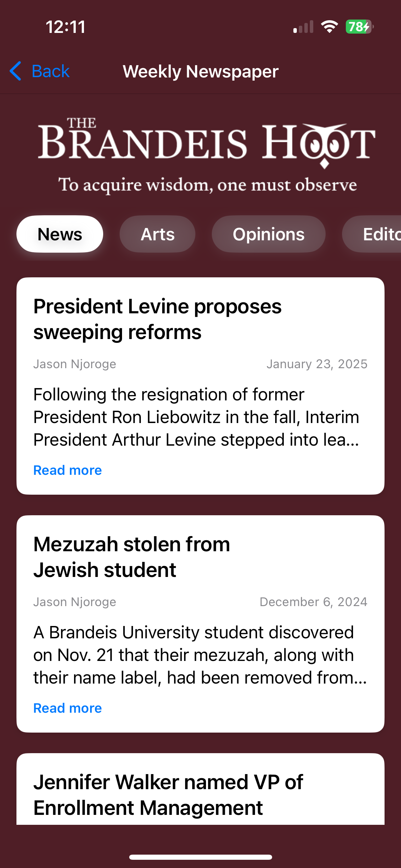Go Back using the Back label
This screenshot has height=868, width=401.
(x=51, y=71)
